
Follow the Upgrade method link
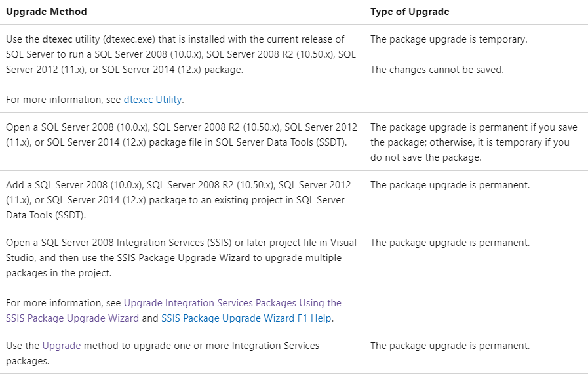[x=62, y=346]
